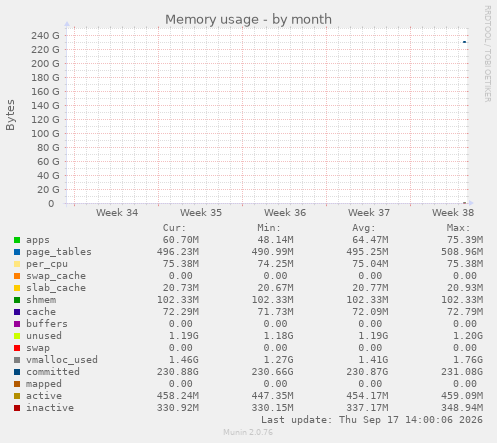Click unused min value 1.18G
Image resolution: width=497 pixels, height=443 pixels.
[278, 336]
